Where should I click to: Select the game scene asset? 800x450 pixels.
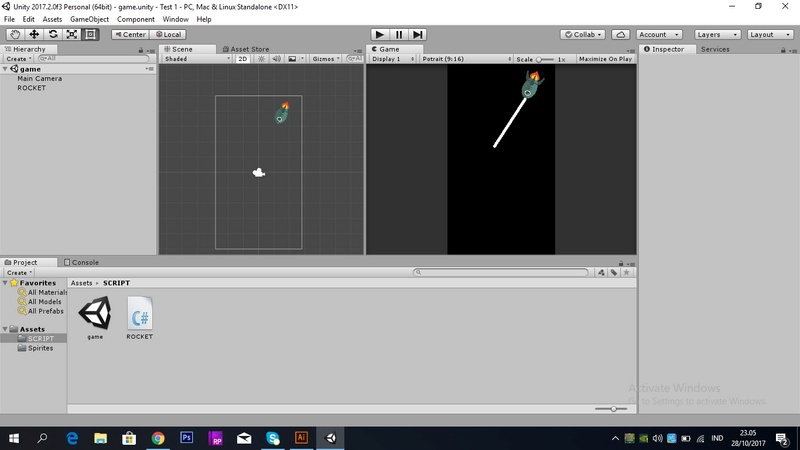95,318
